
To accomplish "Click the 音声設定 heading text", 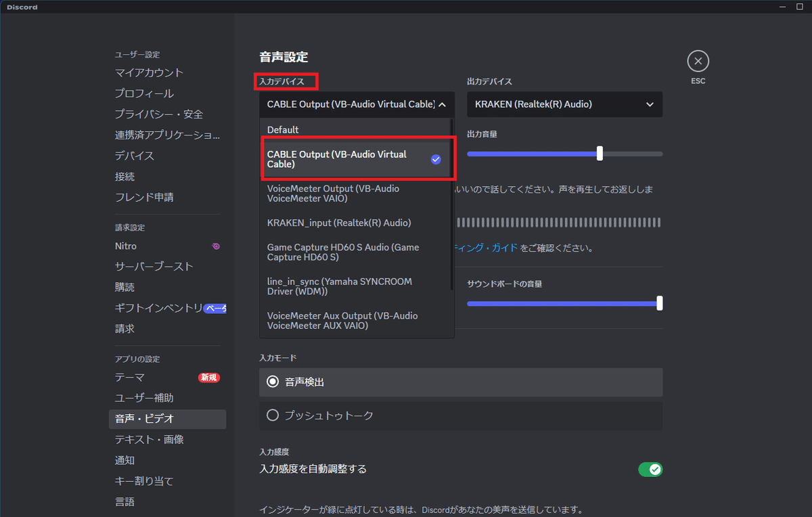I will tap(284, 58).
